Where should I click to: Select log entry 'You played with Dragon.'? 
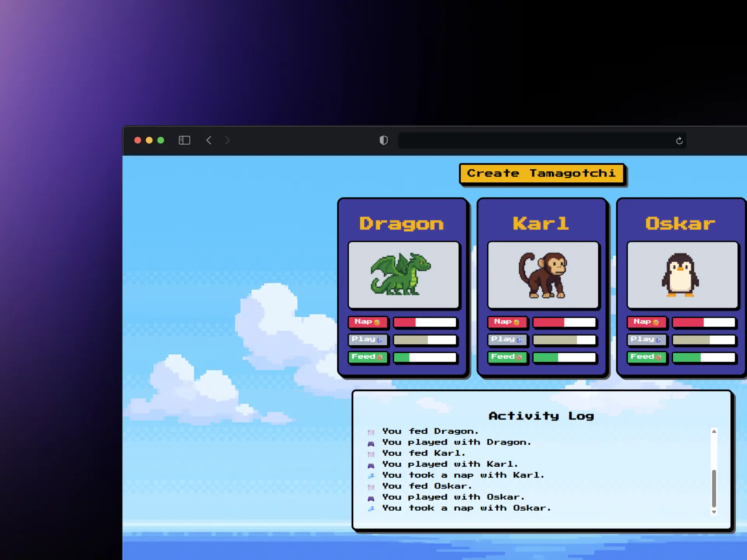coord(457,443)
